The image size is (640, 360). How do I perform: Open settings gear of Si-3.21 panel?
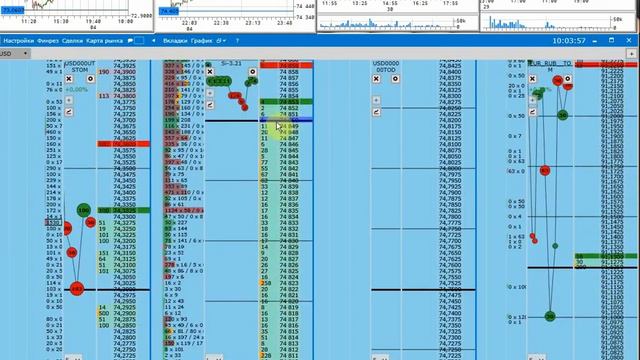[x=253, y=72]
